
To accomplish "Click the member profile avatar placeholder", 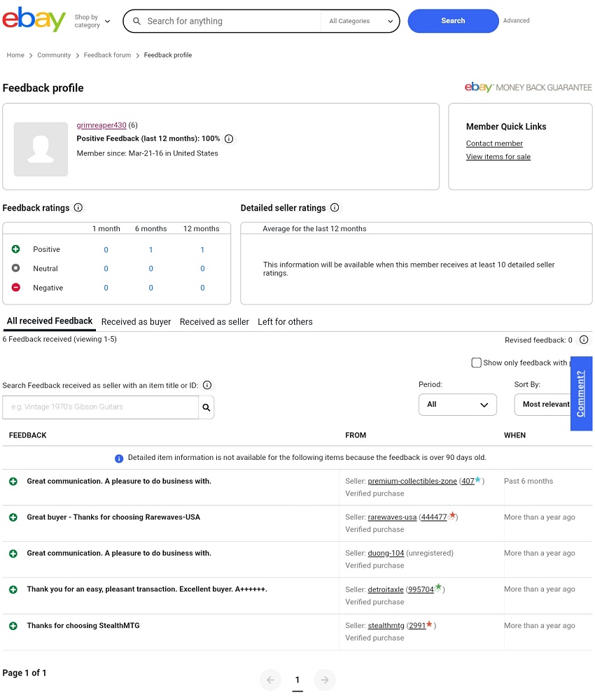I will (x=41, y=149).
